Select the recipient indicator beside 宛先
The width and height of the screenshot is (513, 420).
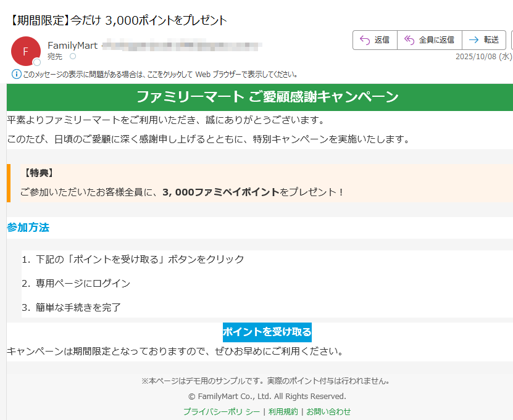point(73,56)
